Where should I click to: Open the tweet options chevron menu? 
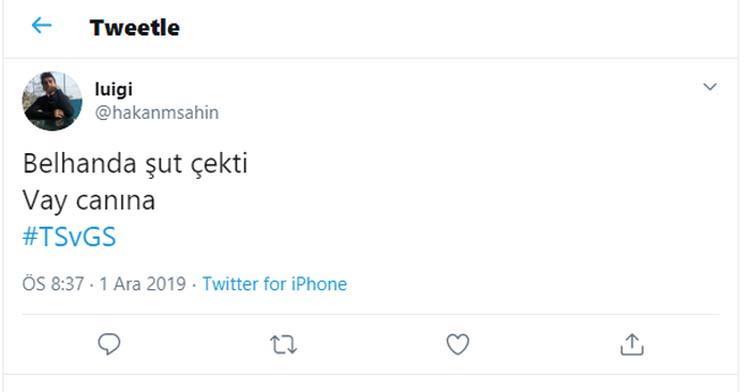pyautogui.click(x=710, y=87)
